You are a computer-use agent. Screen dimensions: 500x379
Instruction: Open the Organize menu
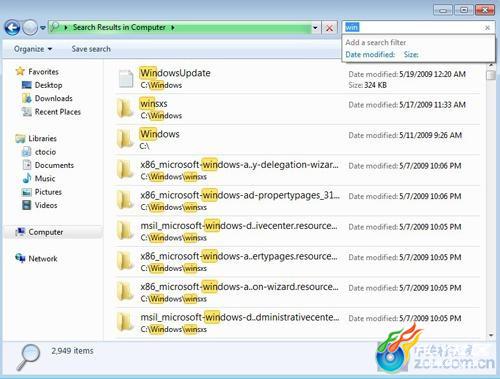coord(33,49)
